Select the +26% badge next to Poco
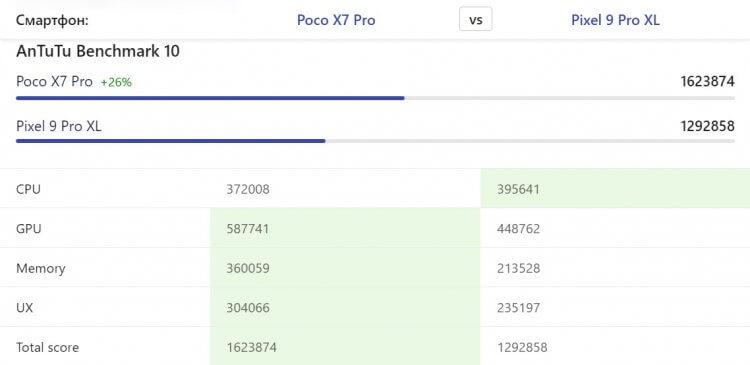The height and width of the screenshot is (365, 750). tap(116, 82)
